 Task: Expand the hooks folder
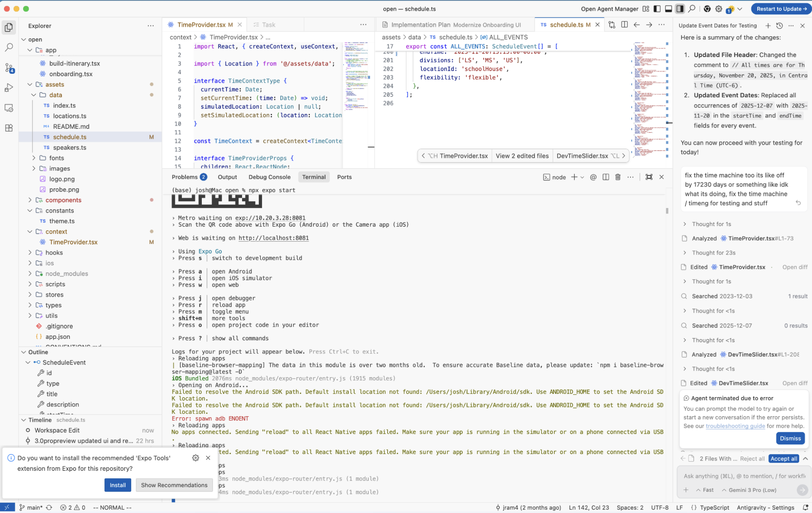(30, 253)
